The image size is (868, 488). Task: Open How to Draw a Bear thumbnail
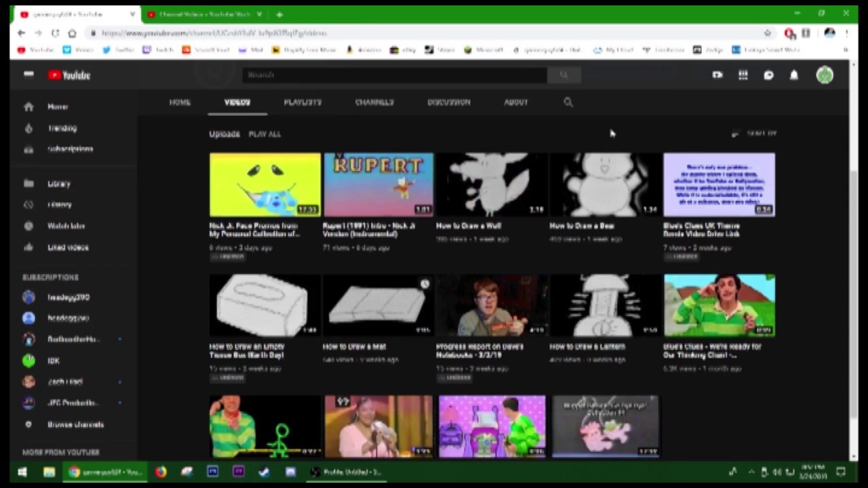(x=606, y=184)
